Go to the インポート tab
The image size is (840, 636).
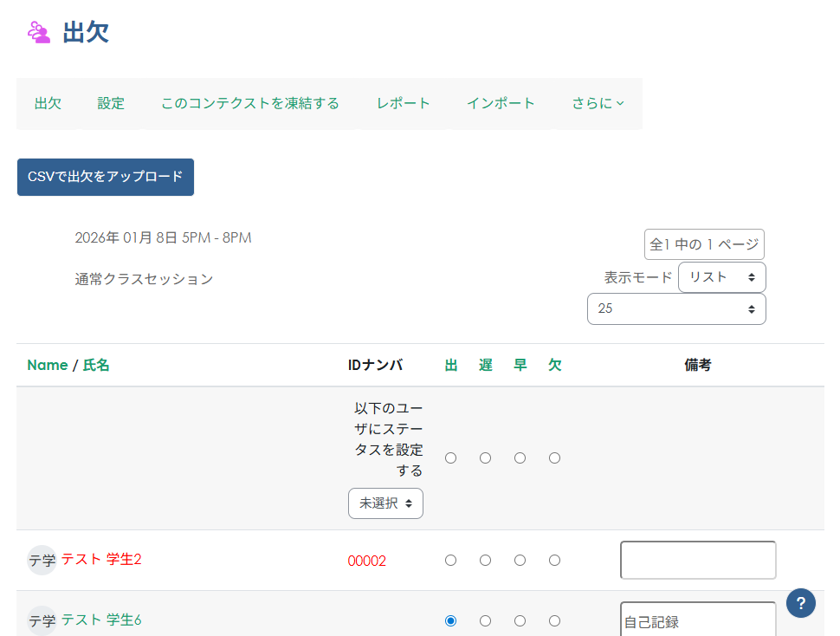pos(501,103)
